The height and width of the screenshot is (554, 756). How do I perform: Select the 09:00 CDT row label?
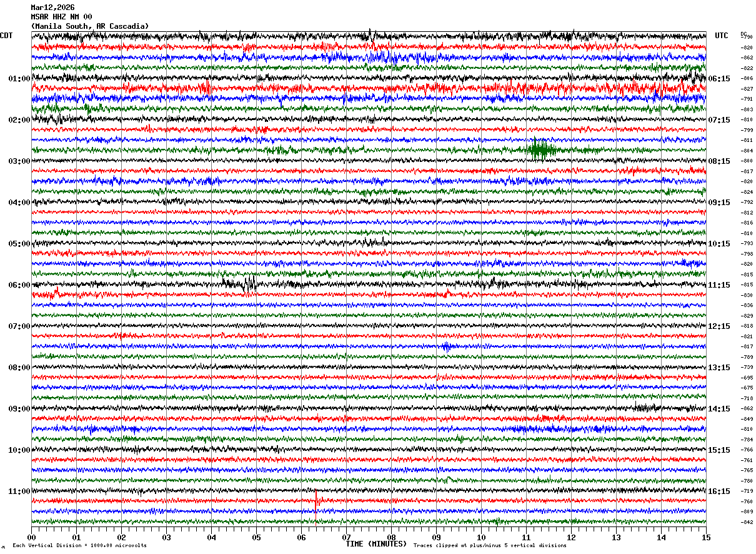19,409
